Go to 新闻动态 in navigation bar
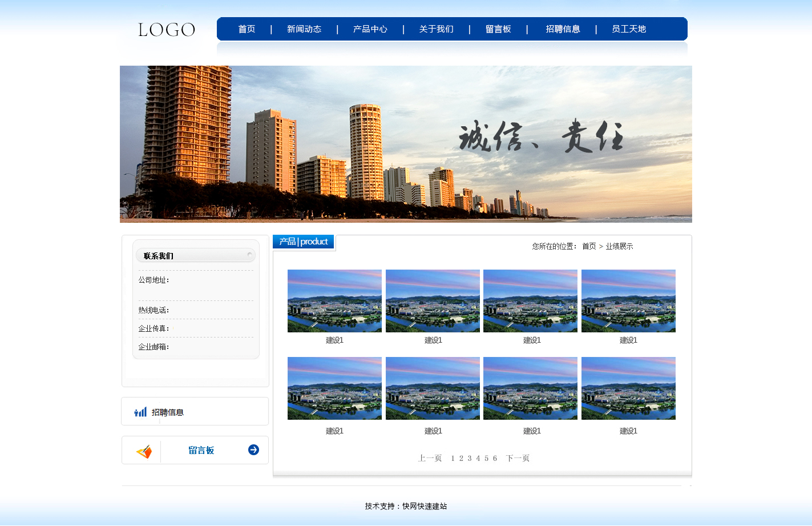The width and height of the screenshot is (812, 526). pyautogui.click(x=304, y=29)
